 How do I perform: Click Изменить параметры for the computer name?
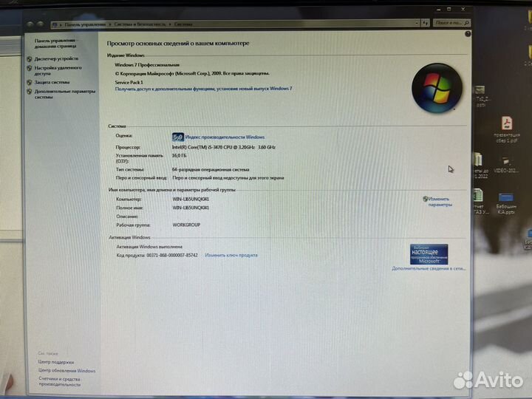click(x=439, y=201)
